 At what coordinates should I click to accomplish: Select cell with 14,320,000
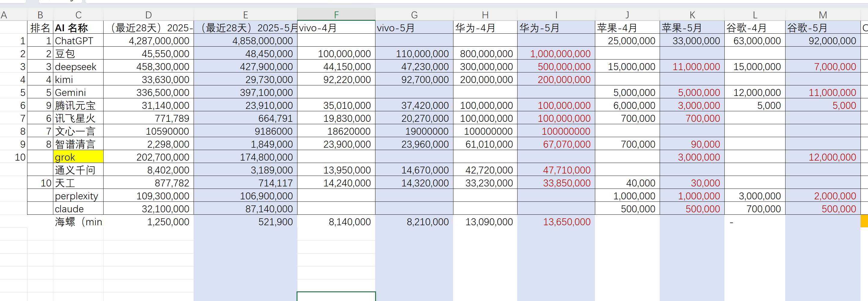point(414,183)
